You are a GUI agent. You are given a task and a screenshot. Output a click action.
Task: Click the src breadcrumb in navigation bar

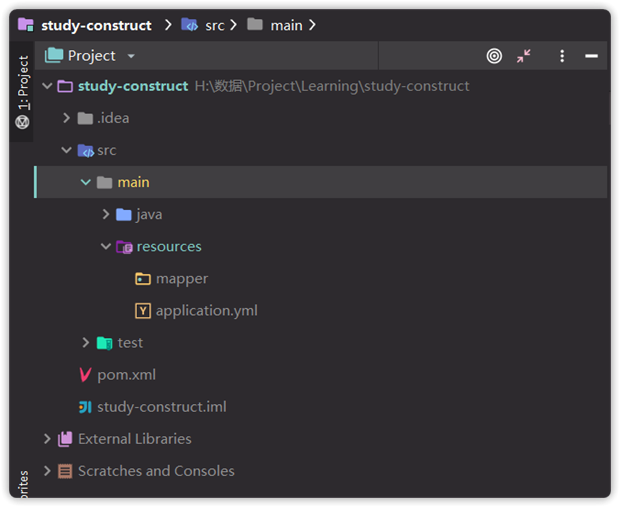(x=204, y=25)
